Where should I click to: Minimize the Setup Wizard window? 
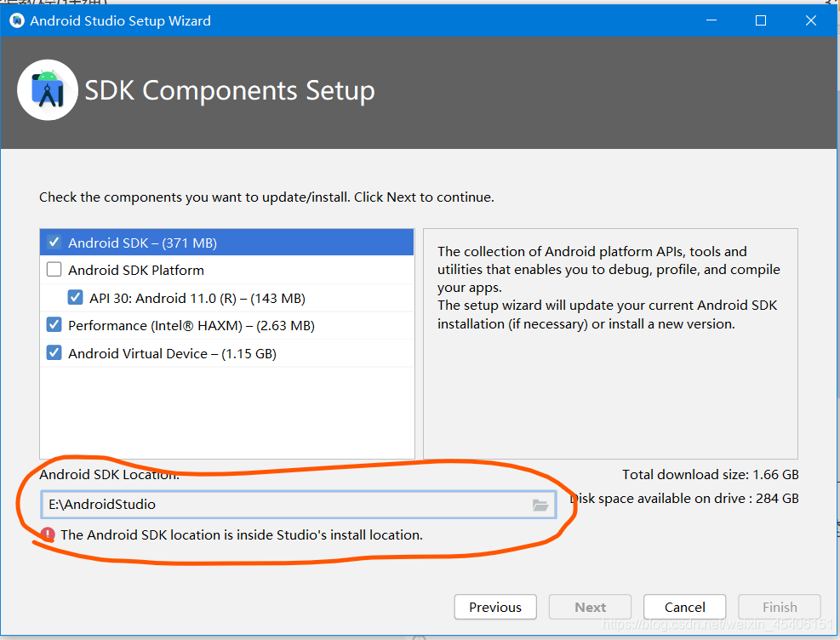pyautogui.click(x=711, y=20)
